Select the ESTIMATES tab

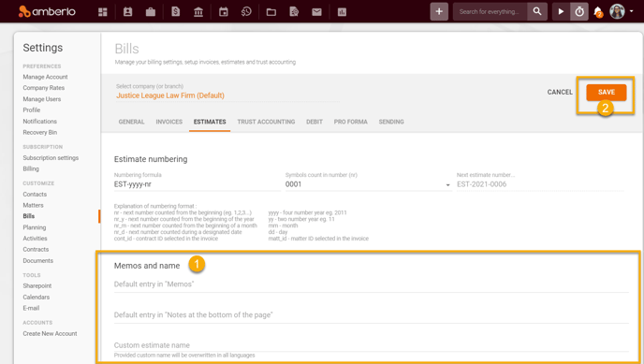(210, 122)
